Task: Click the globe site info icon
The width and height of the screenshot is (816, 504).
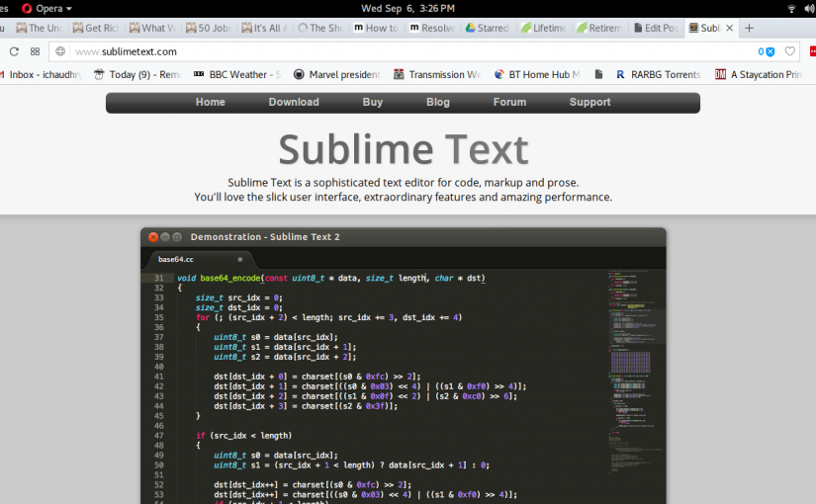Action: coord(61,51)
